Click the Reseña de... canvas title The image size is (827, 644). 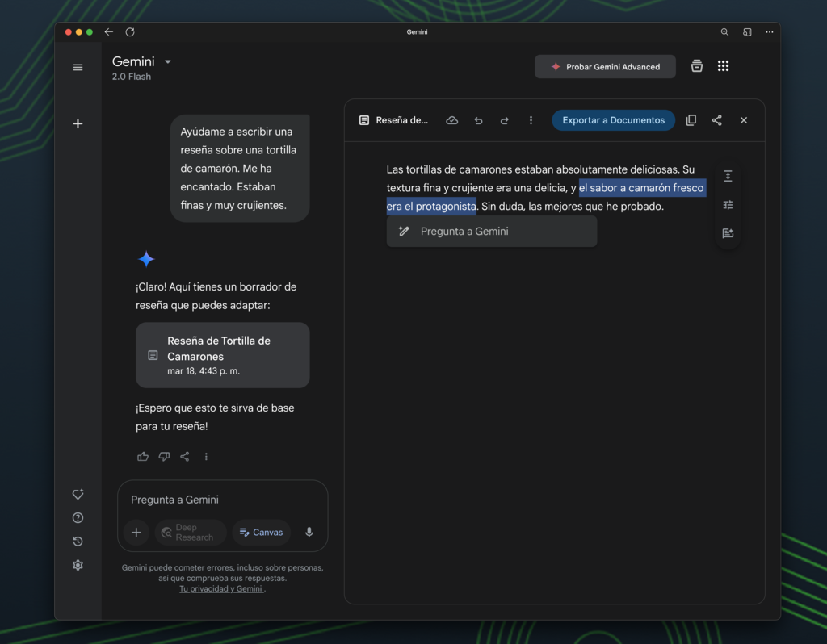click(402, 120)
